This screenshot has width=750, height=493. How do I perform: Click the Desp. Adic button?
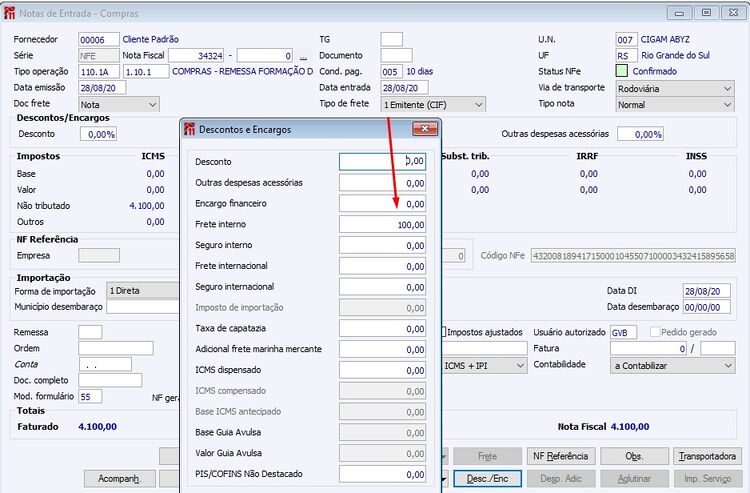(561, 478)
